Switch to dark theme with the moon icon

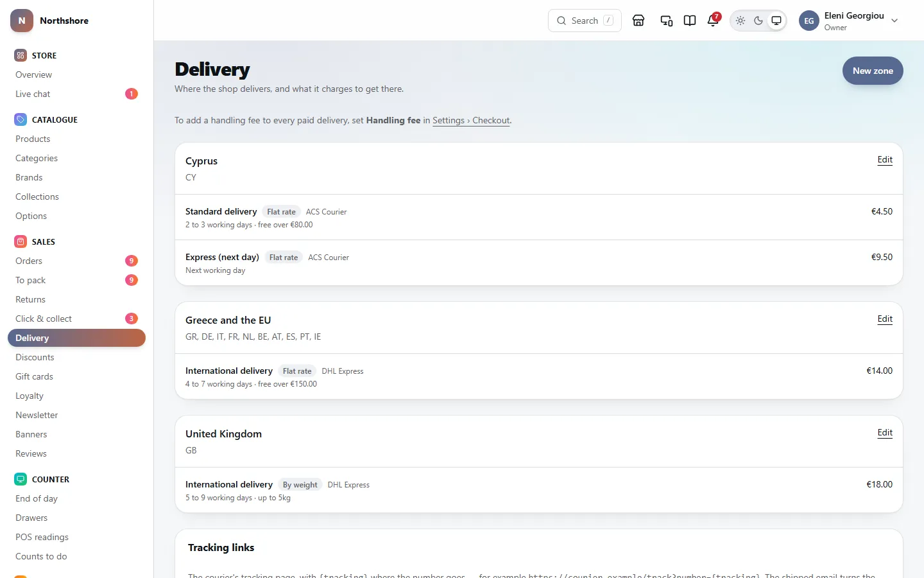click(x=758, y=21)
